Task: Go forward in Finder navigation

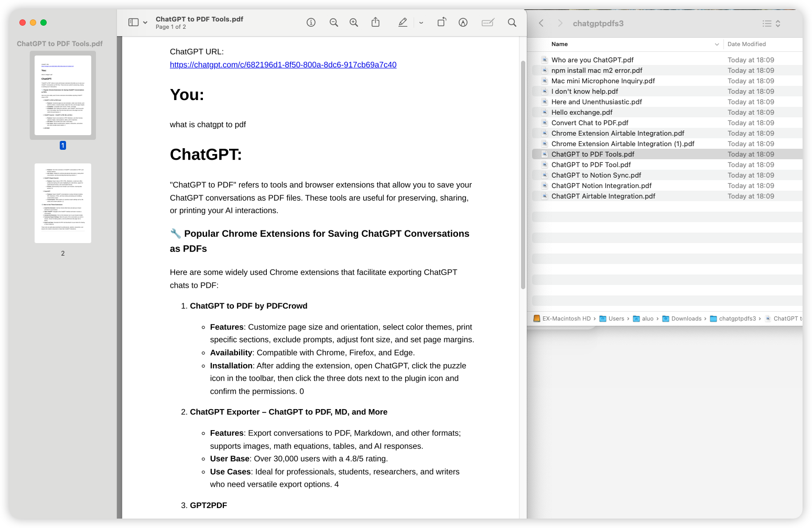Action: 560,23
